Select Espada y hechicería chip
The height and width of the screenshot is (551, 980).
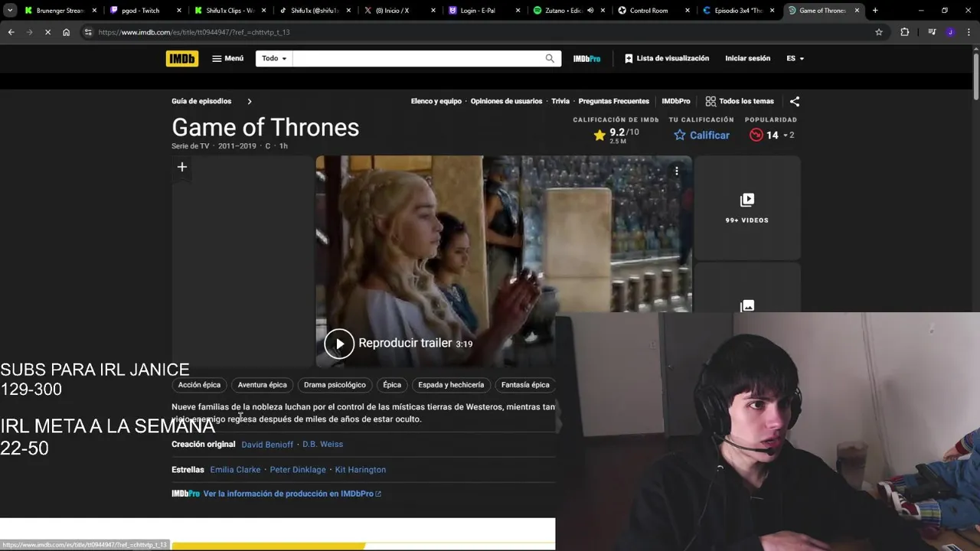click(451, 385)
